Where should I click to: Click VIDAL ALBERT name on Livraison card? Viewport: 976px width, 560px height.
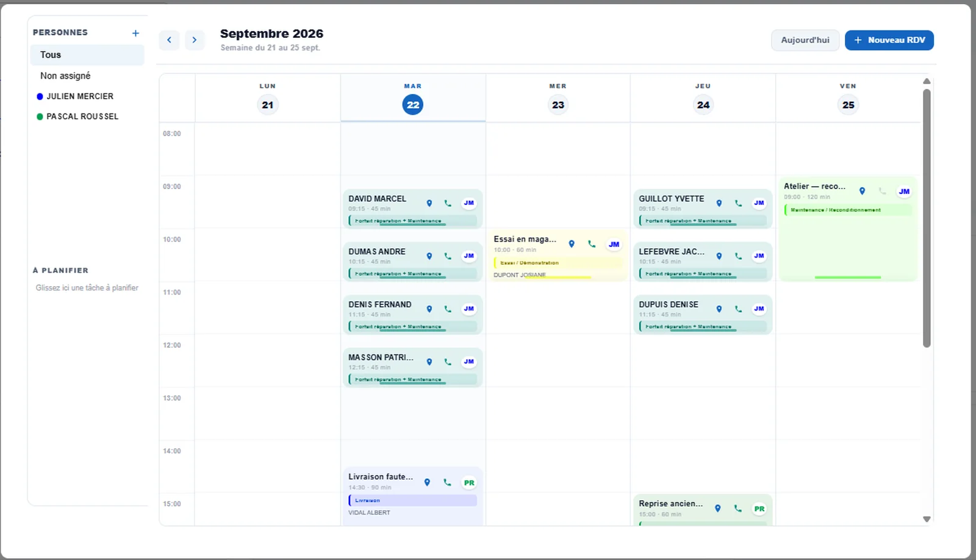(369, 512)
